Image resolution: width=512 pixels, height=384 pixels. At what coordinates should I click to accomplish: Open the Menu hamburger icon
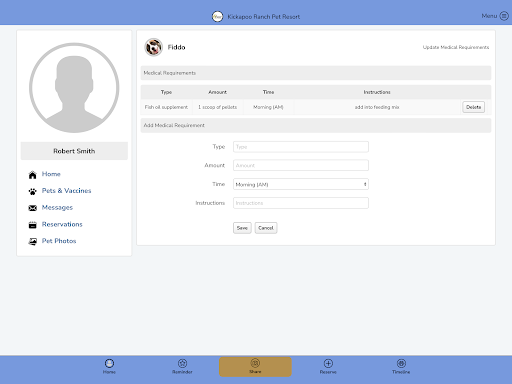(x=504, y=16)
